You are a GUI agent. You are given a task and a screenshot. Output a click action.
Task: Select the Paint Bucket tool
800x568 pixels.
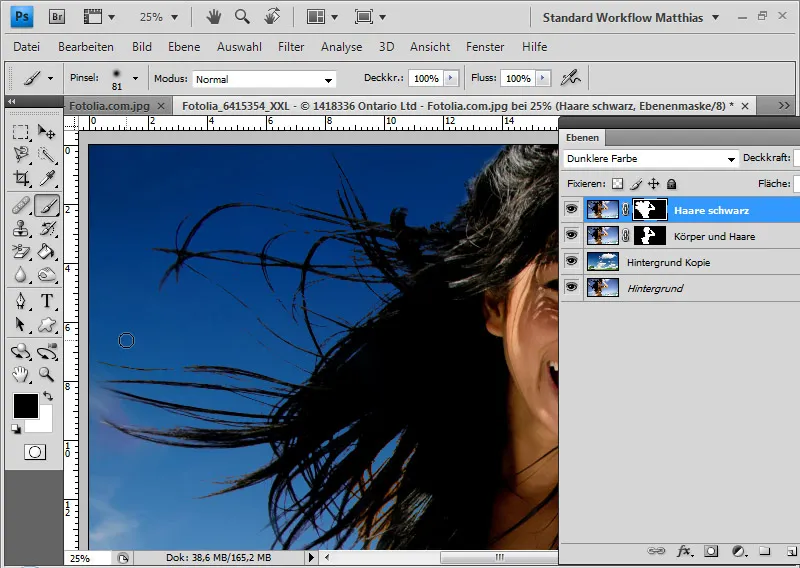47,252
